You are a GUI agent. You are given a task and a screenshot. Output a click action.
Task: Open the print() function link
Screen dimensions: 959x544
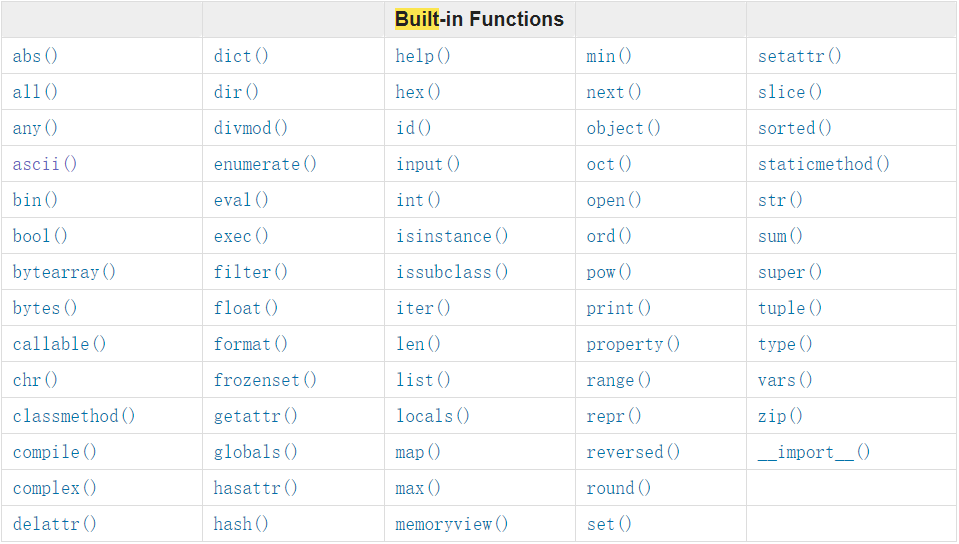click(x=619, y=308)
